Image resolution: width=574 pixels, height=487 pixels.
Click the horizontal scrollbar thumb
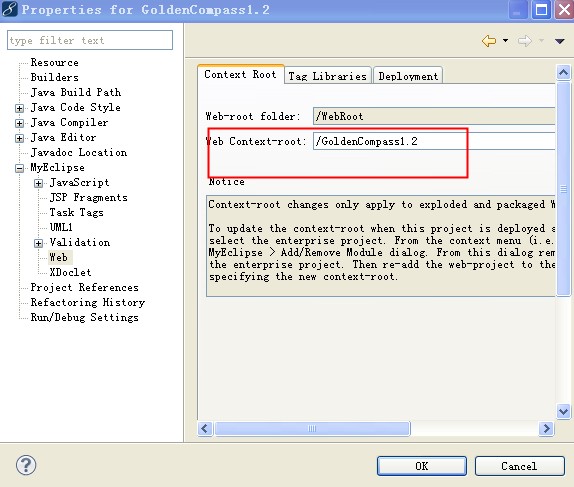tap(312, 428)
